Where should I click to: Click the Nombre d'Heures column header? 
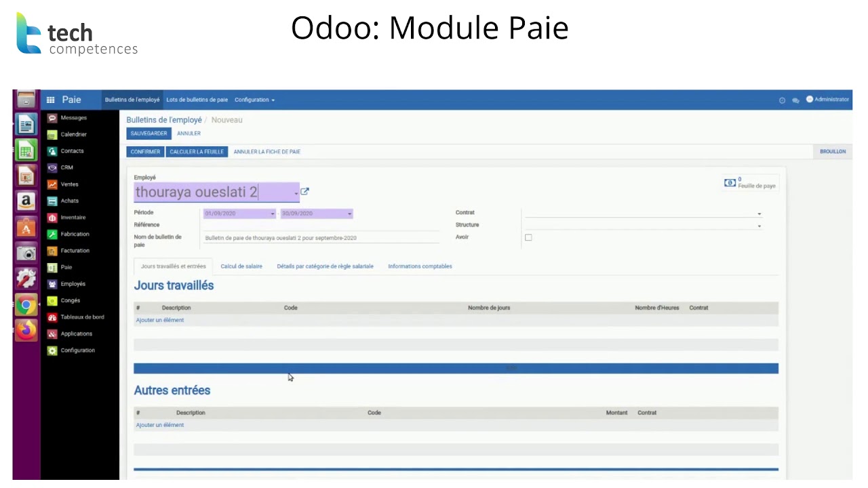(657, 308)
